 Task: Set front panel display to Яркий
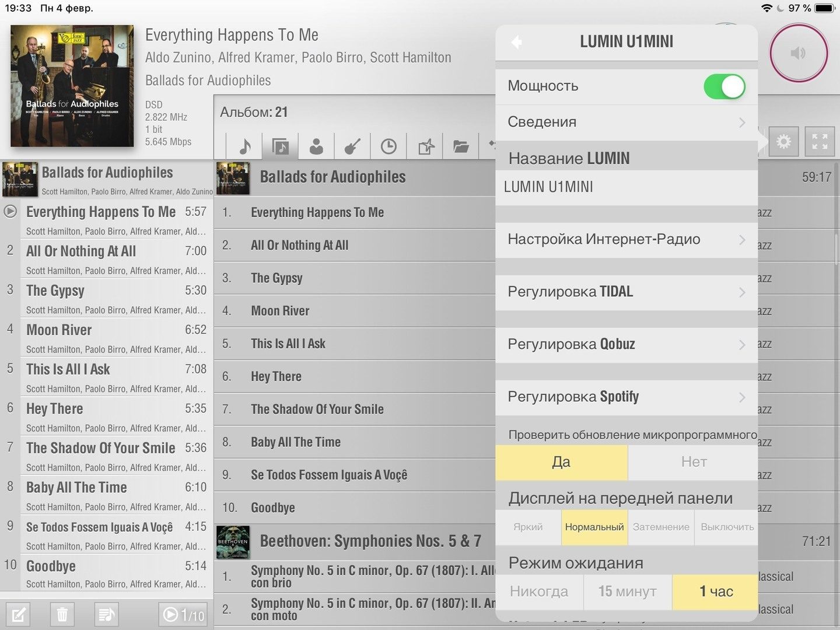pyautogui.click(x=528, y=527)
